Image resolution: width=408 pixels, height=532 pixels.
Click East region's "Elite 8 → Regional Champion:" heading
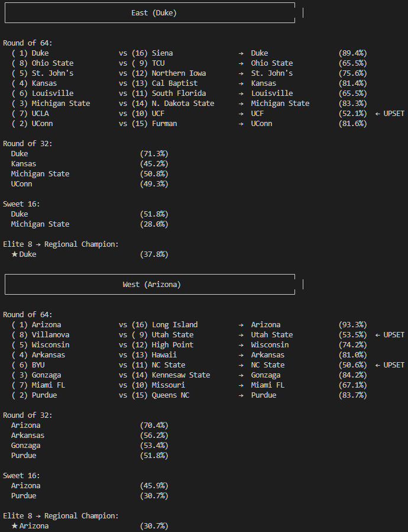coord(61,244)
